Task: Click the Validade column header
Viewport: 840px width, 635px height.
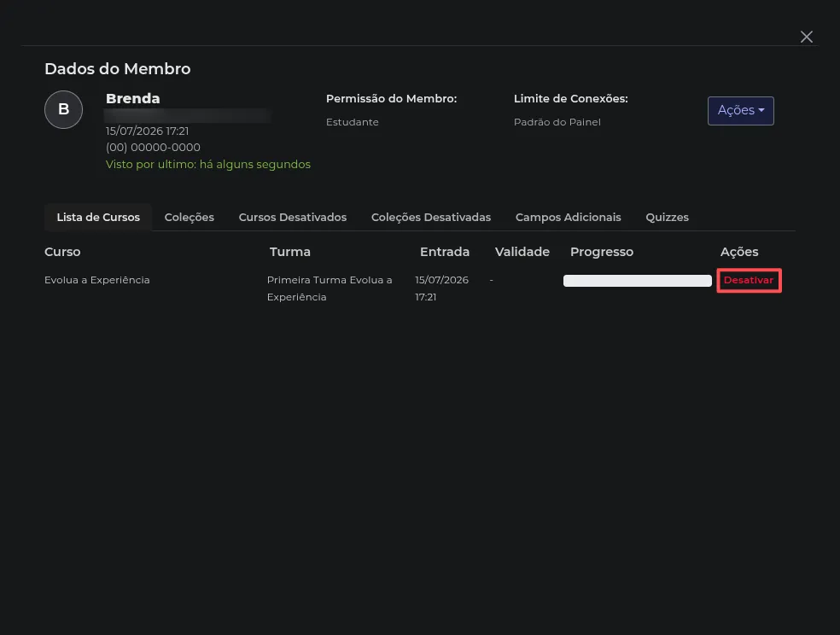Action: click(522, 252)
